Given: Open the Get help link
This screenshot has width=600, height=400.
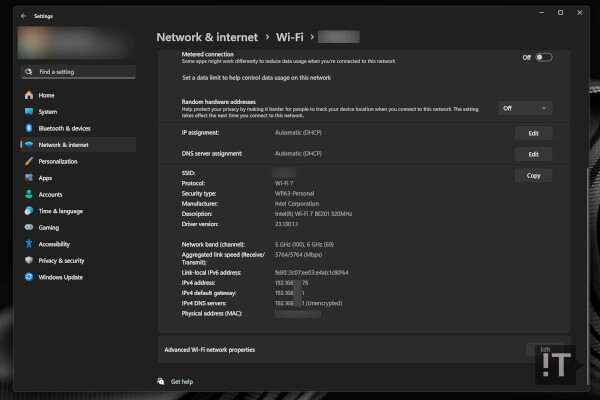Looking at the screenshot, I should click(x=181, y=381).
